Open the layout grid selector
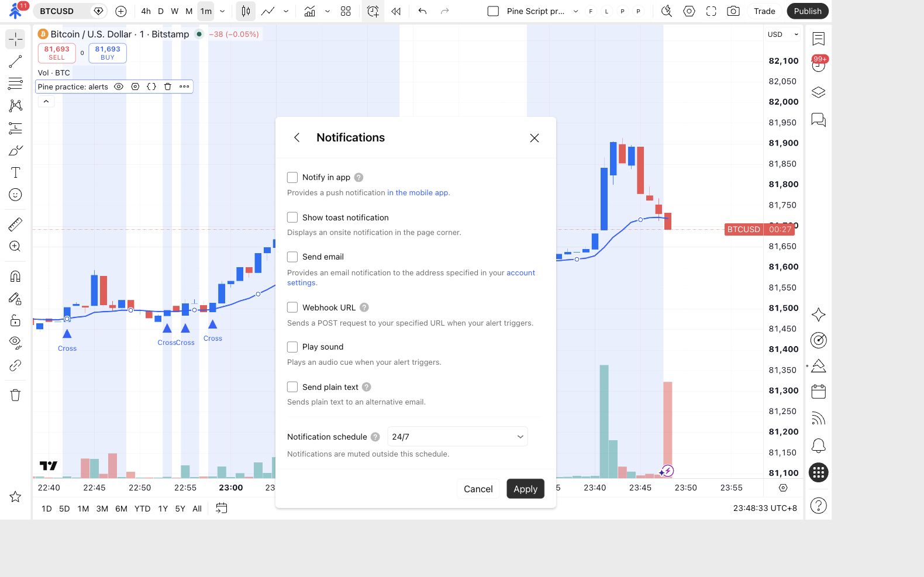Viewport: 924px width, 577px height. point(346,11)
